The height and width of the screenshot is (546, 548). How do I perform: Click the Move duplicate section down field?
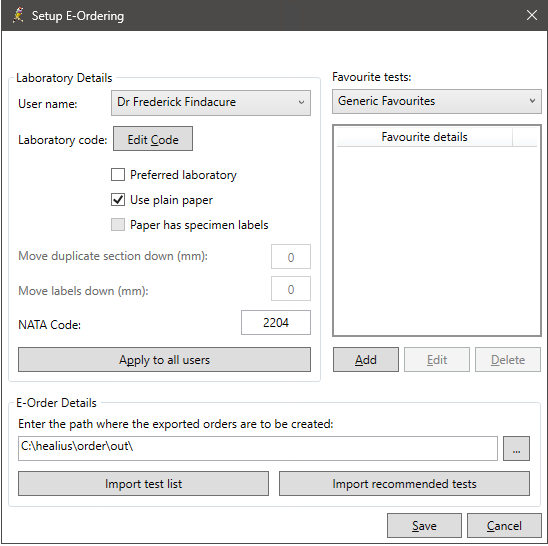click(x=291, y=257)
